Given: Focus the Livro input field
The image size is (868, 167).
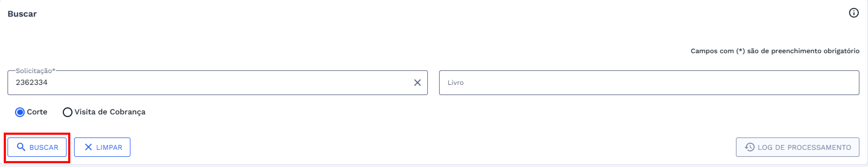Looking at the screenshot, I should pos(649,83).
